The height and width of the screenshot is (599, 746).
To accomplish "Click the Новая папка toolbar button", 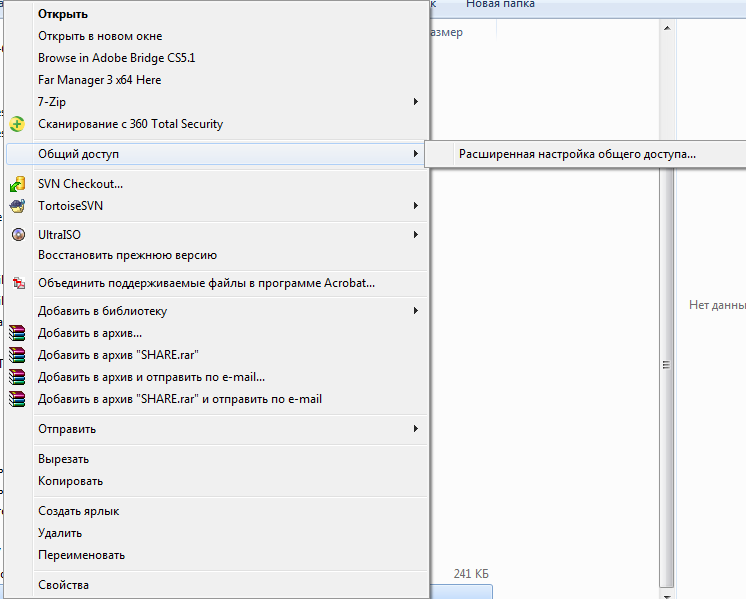I will point(500,4).
